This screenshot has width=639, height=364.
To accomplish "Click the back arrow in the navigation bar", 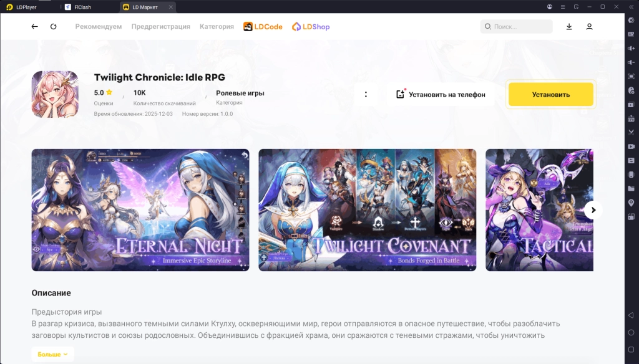I will pos(34,26).
